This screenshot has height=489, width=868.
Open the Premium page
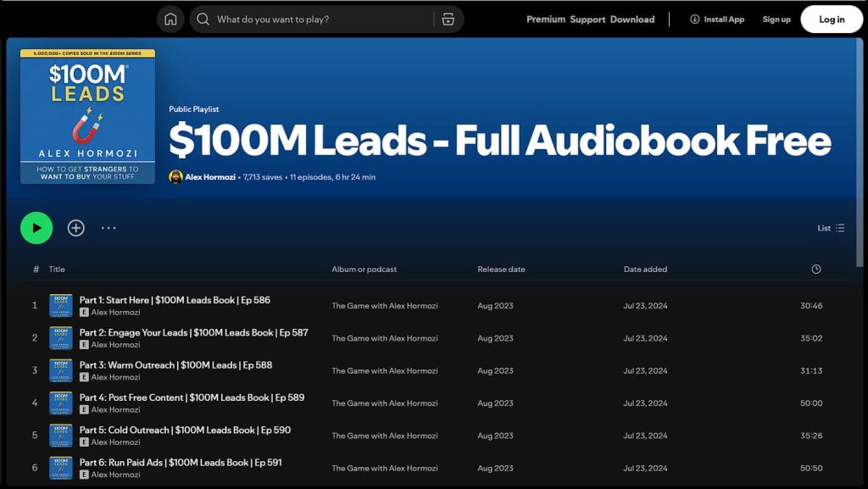click(545, 19)
